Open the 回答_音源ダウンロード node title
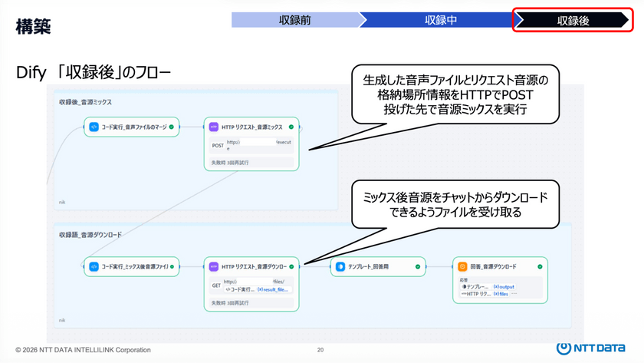 [493, 266]
